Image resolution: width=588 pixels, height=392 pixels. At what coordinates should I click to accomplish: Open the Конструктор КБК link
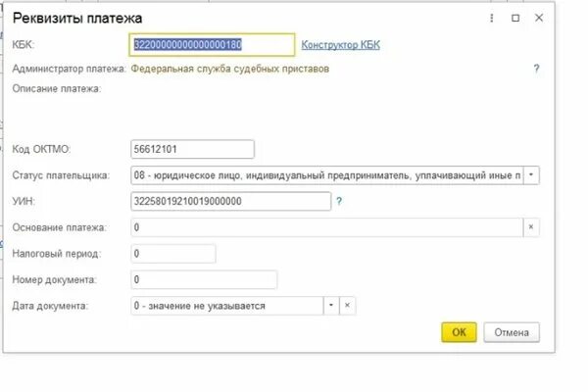click(x=340, y=45)
